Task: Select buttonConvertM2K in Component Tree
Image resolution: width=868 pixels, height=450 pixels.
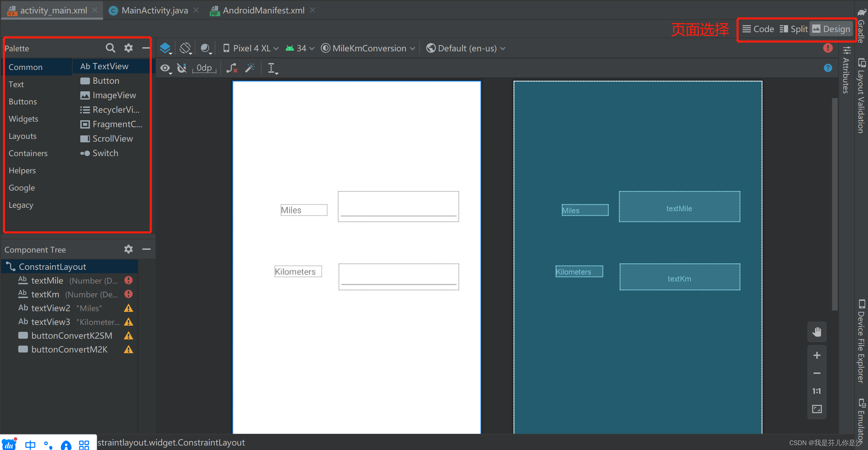Action: [69, 349]
